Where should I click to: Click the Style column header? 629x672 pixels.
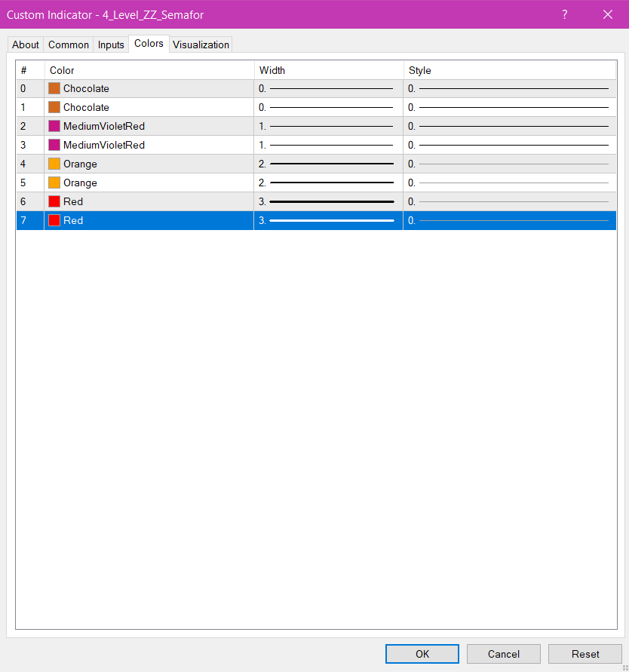click(x=510, y=70)
